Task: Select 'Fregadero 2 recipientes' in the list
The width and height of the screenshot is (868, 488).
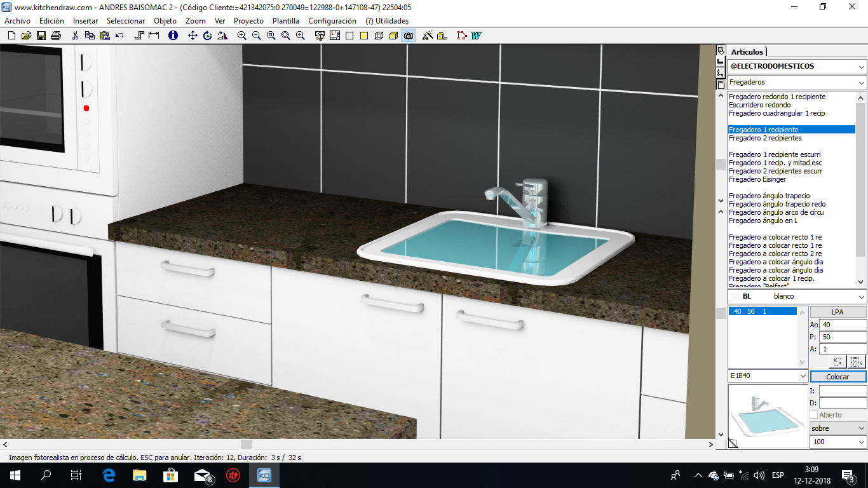Action: (765, 138)
